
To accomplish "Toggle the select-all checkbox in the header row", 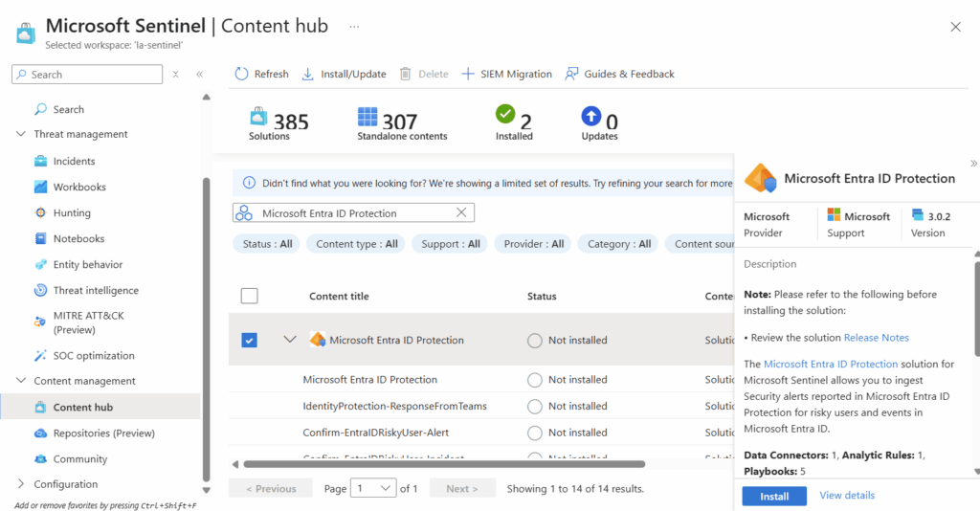I will pos(250,296).
